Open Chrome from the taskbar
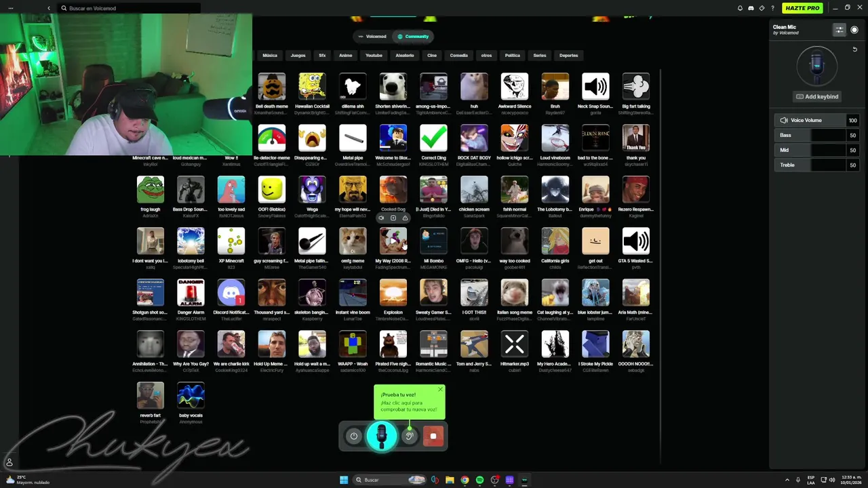868x488 pixels. coord(465,480)
